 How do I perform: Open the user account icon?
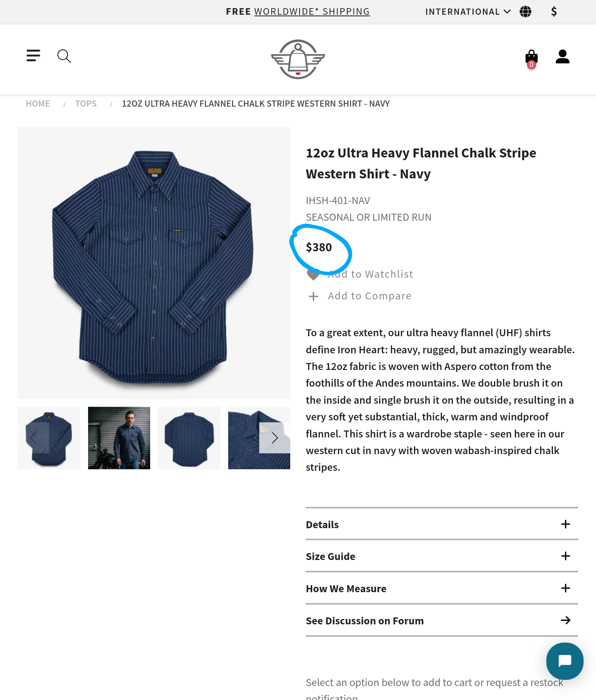pyautogui.click(x=562, y=57)
